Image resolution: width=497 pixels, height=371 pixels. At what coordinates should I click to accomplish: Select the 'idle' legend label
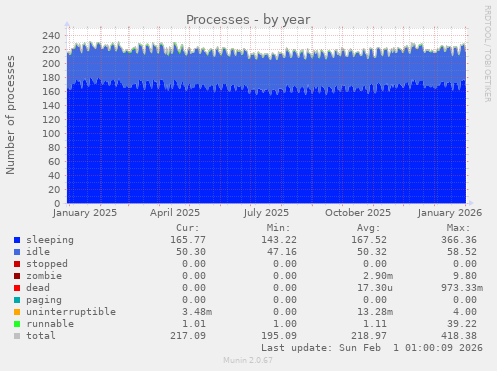tap(38, 252)
